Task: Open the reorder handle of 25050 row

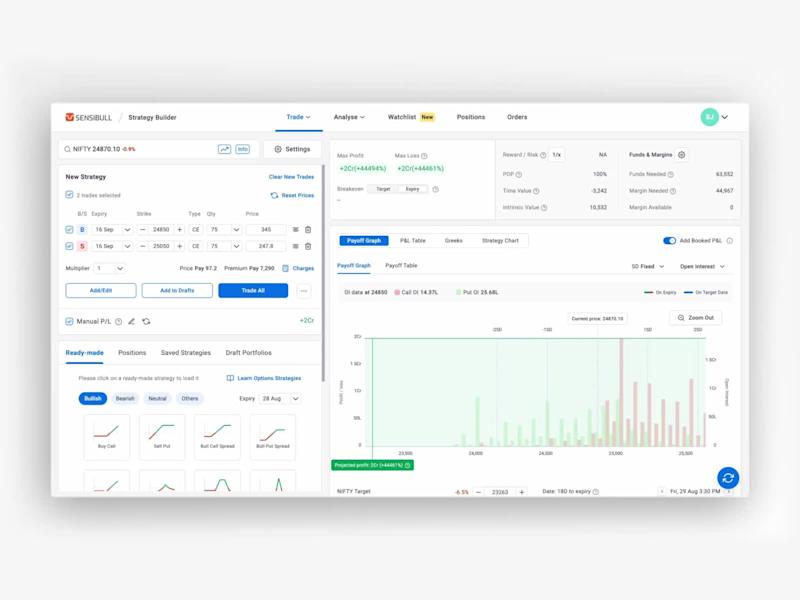Action: tap(295, 246)
